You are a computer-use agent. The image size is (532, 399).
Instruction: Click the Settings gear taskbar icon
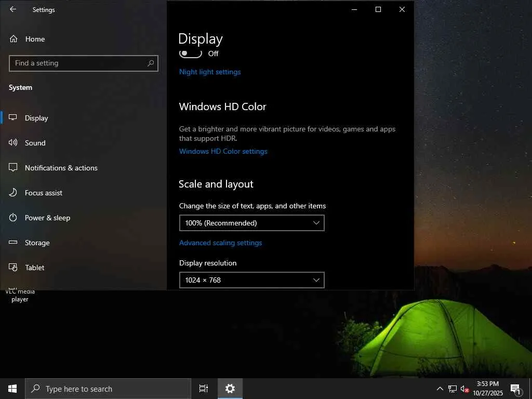[x=230, y=389]
